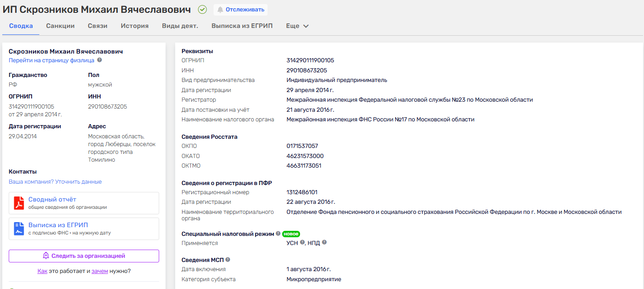Click help icon next to Перейти на страницу физлица
Image resolution: width=644 pixels, height=289 pixels.
99,60
